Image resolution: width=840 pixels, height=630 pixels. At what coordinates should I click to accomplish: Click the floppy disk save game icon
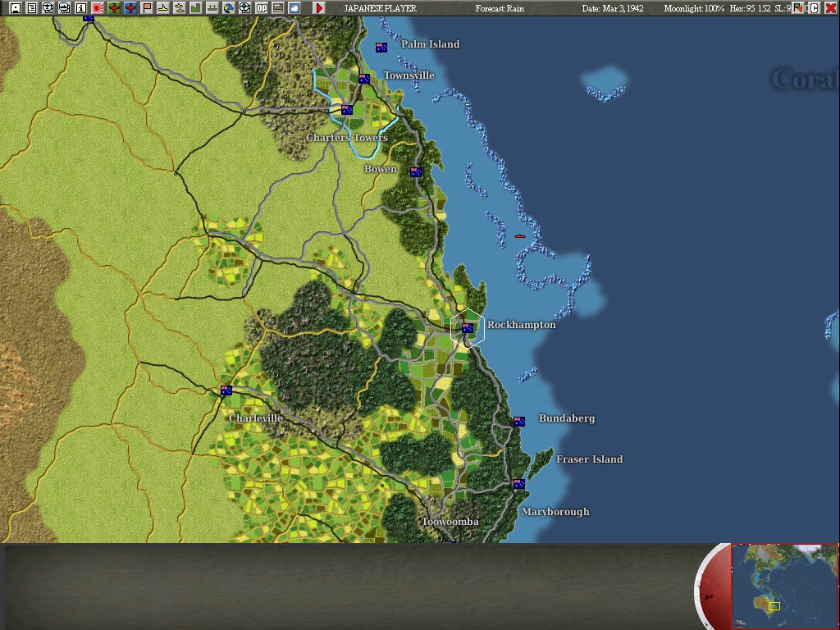(x=16, y=8)
